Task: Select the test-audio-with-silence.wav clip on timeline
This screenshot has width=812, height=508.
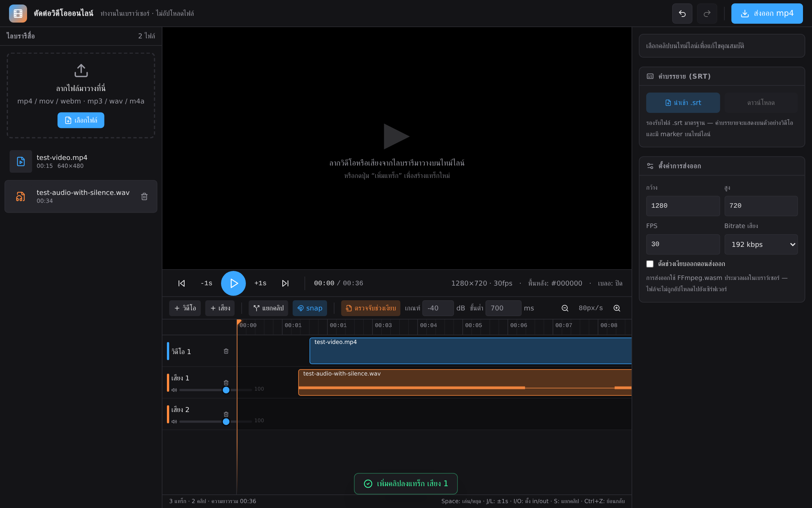Action: (x=465, y=382)
